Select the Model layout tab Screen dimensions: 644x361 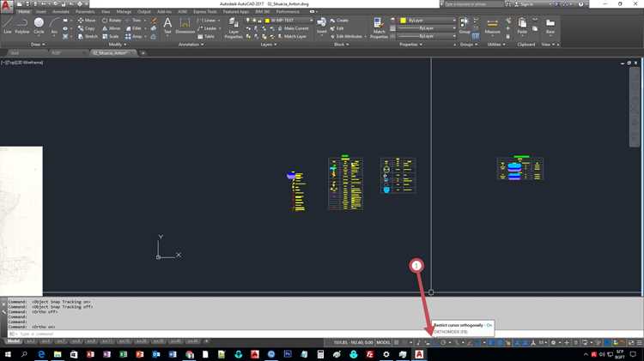13,341
